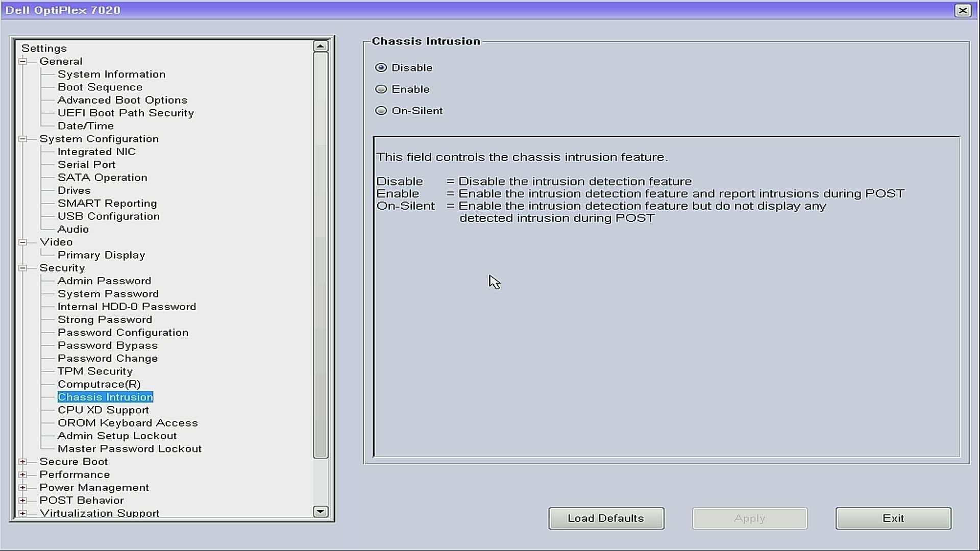
Task: Select the Disable radio button for Chassis Intrusion
Action: [381, 67]
